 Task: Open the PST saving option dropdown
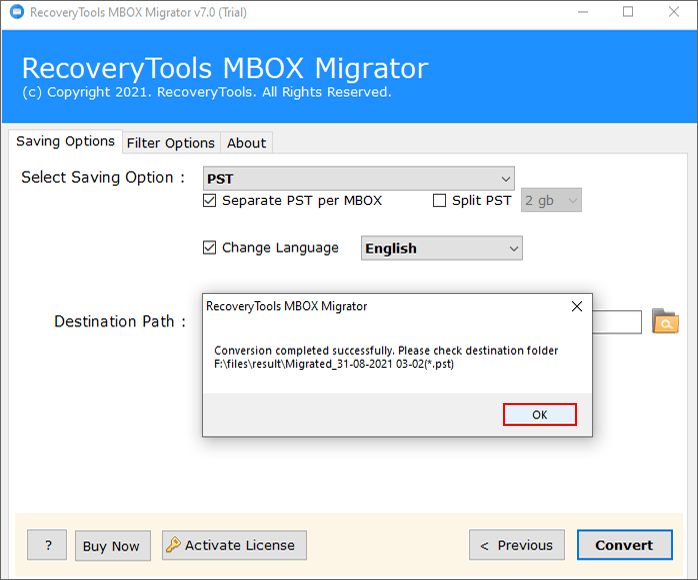coord(358,178)
